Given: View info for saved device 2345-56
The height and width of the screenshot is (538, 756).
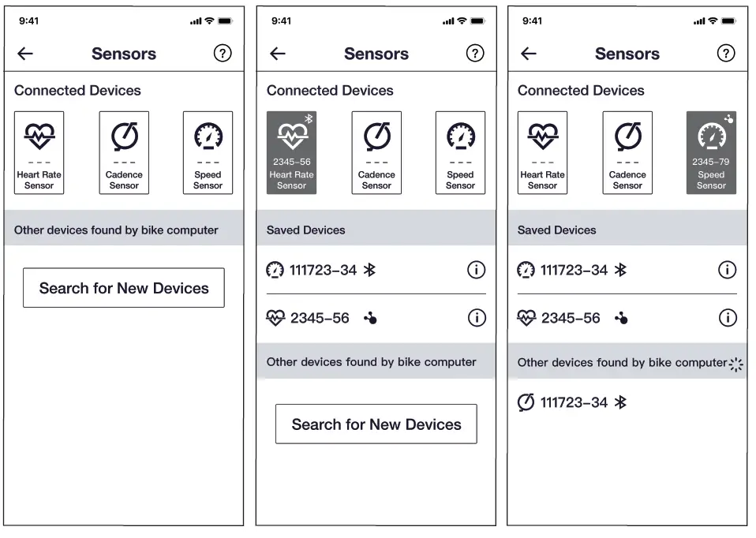Looking at the screenshot, I should tap(477, 318).
